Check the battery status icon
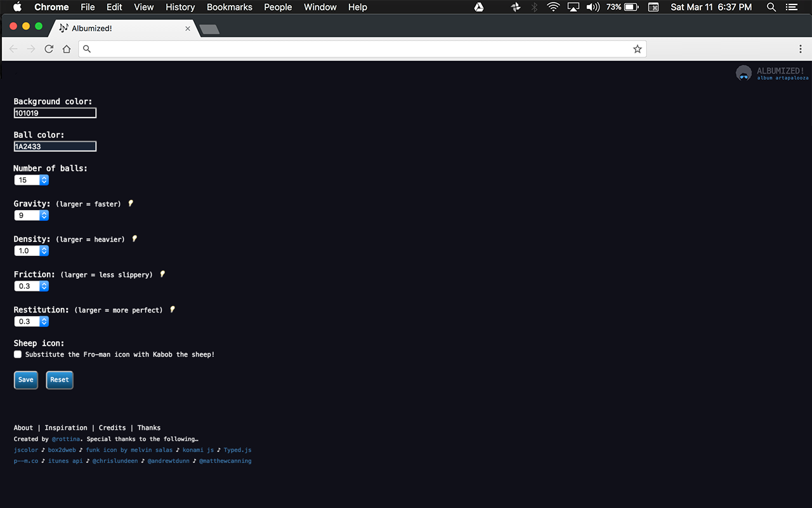 pyautogui.click(x=632, y=7)
